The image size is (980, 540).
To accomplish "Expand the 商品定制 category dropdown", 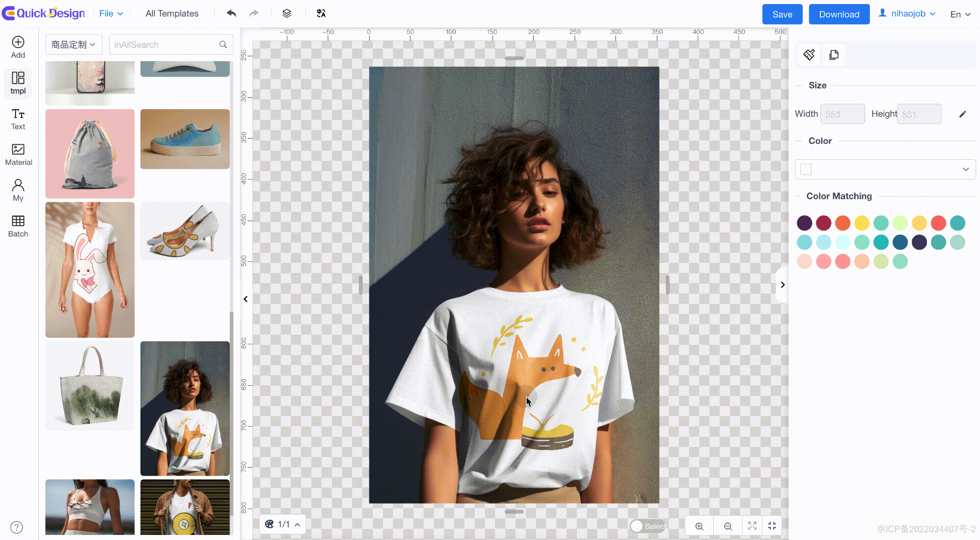I will (74, 44).
